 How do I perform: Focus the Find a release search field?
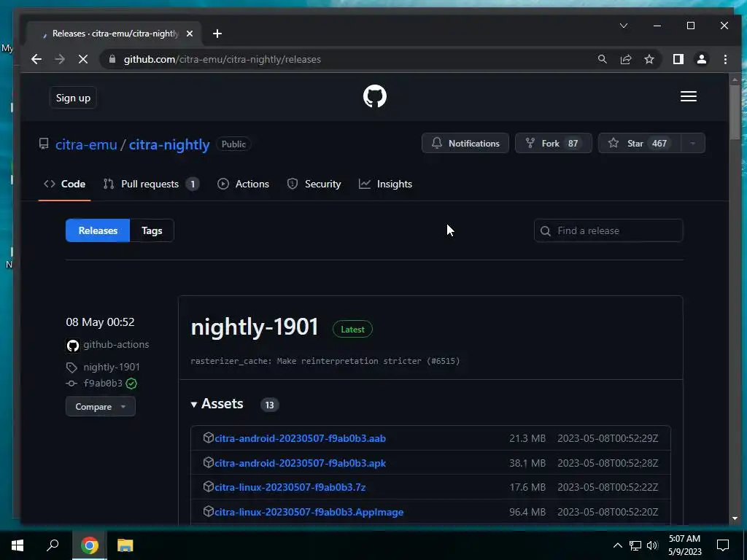[x=608, y=230]
